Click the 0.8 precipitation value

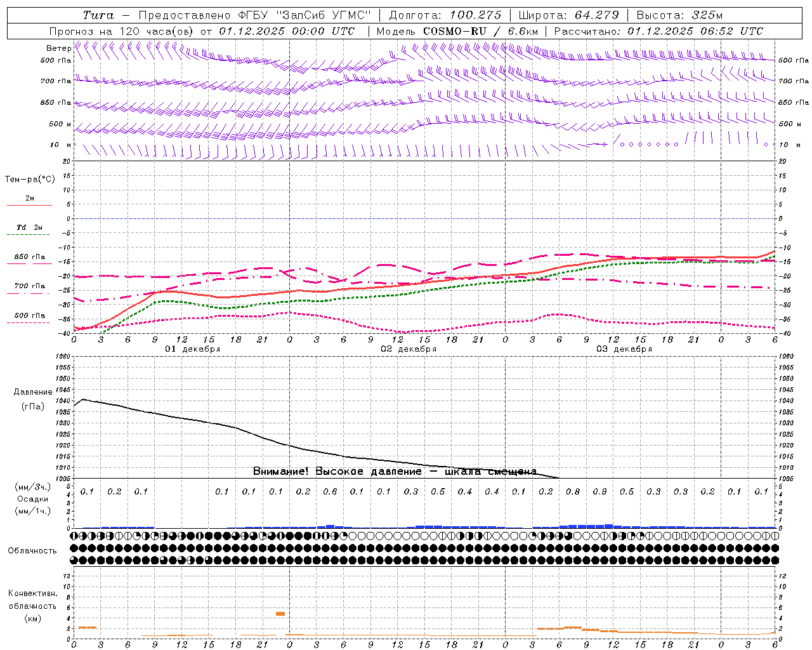click(x=573, y=491)
